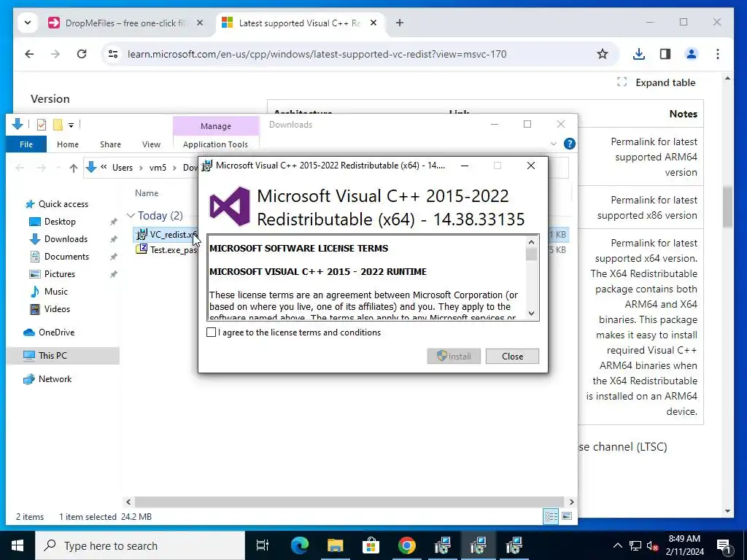747x560 pixels.
Task: Select Pictures in the navigation pane
Action: point(60,274)
